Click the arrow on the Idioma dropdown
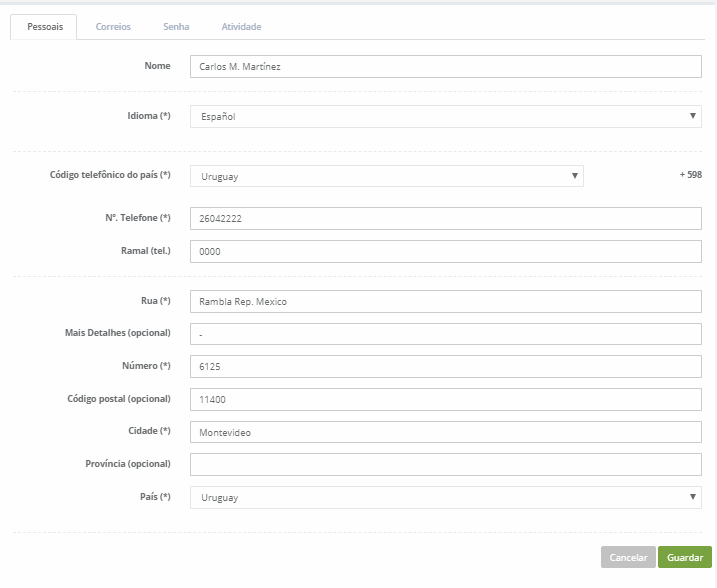 tap(693, 117)
